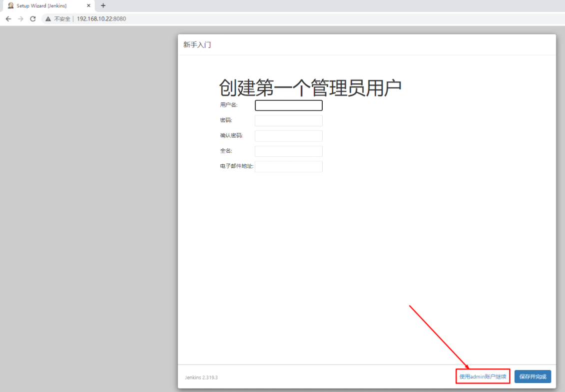Close the Setup Wizard [Jenkins] tab
The height and width of the screenshot is (392, 565).
(88, 5)
